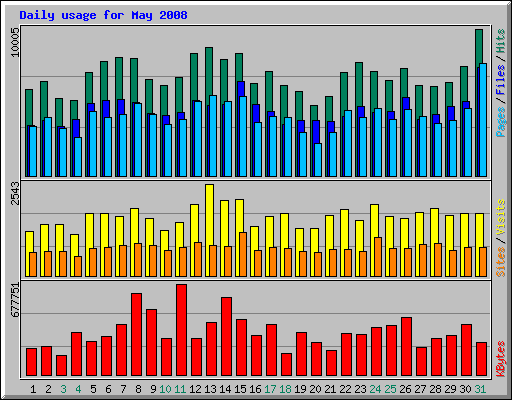Select the cyan Pages bar for day 4
The image size is (512, 400).
point(78,157)
